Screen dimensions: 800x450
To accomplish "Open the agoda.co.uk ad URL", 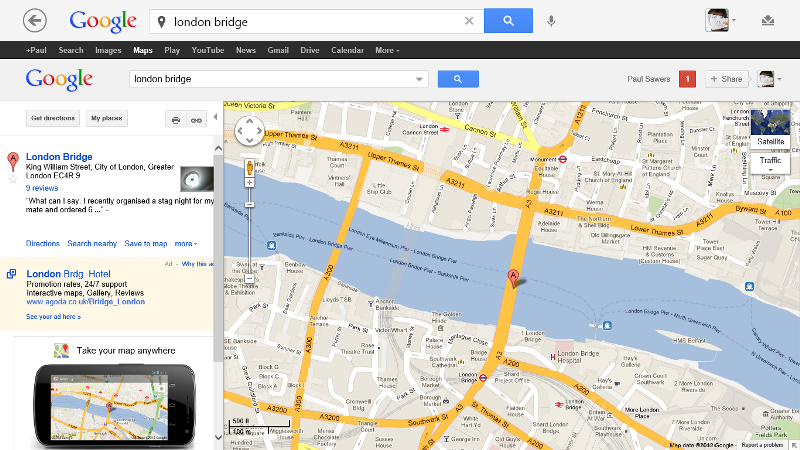I will coord(86,302).
